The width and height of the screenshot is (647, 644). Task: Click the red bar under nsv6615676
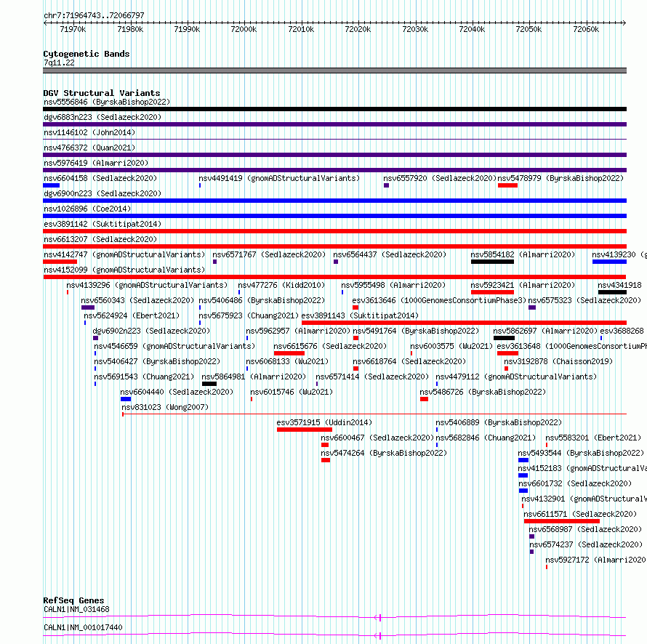(289, 353)
